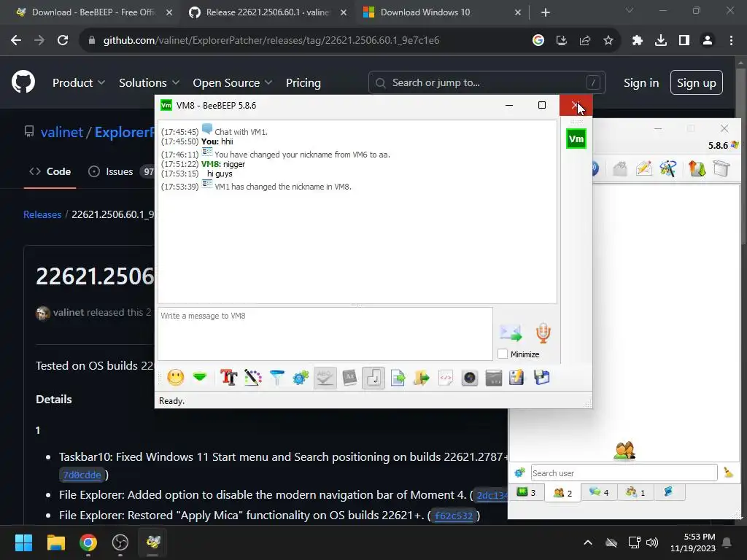
Task: Click the code snippet </> icon
Action: point(446,378)
